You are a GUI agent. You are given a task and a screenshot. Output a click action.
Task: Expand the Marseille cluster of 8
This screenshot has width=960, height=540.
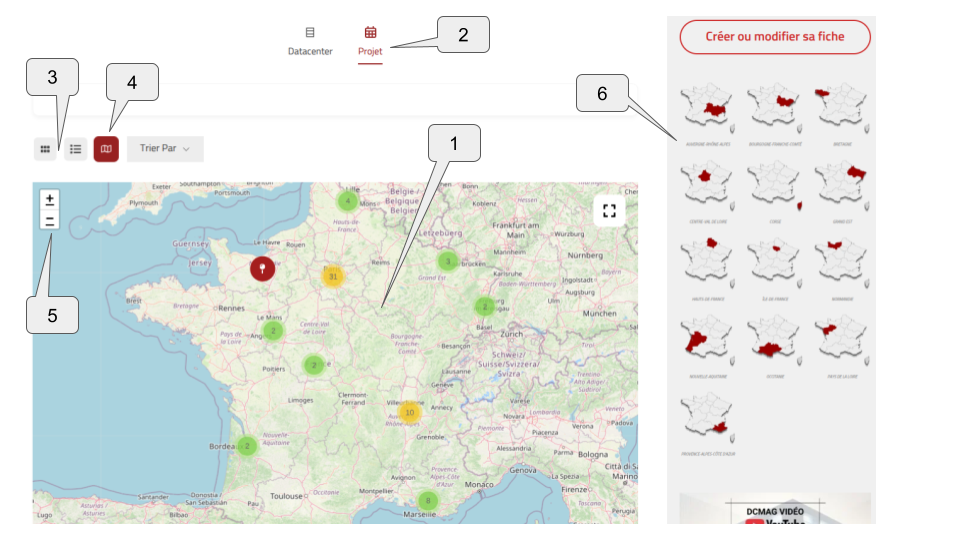(x=428, y=500)
